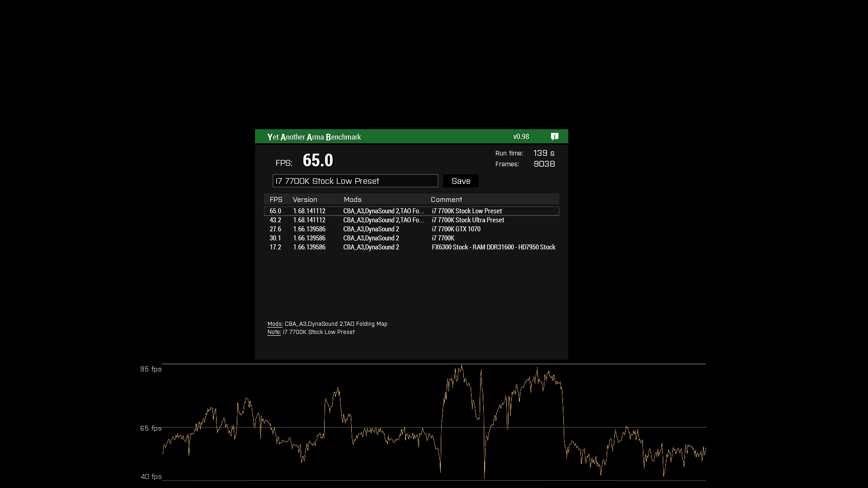This screenshot has height=488, width=868.
Task: Click the large 65.0 FPS readout
Action: (x=317, y=160)
